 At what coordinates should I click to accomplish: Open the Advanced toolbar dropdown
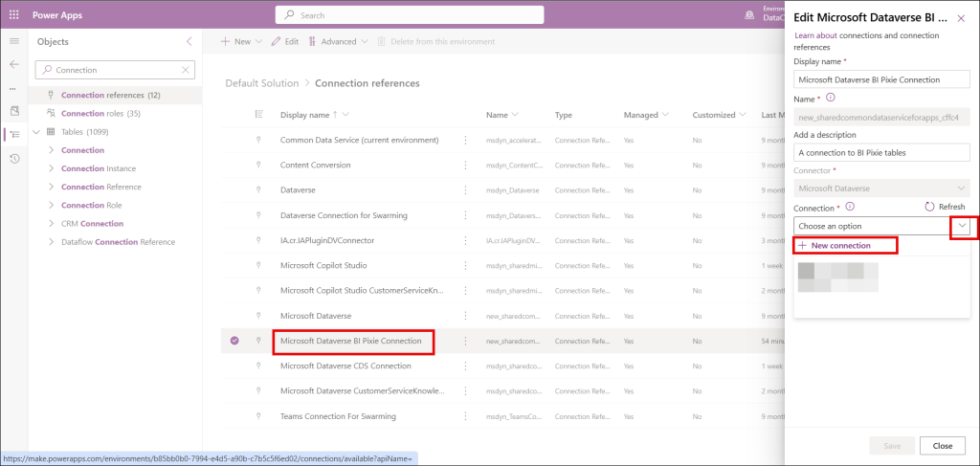338,42
